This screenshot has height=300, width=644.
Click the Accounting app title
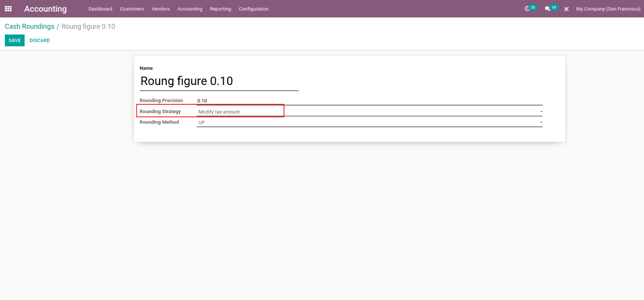click(x=45, y=9)
